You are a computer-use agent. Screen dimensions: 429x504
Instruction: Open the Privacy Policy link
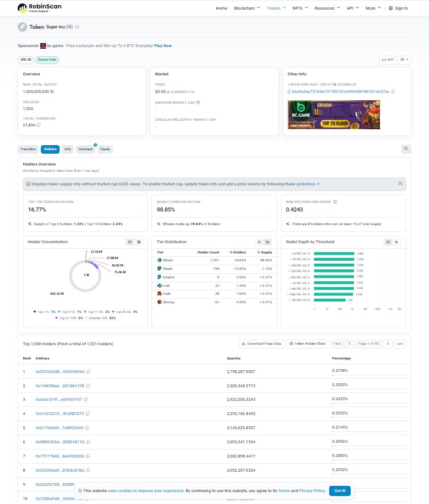pyautogui.click(x=312, y=491)
